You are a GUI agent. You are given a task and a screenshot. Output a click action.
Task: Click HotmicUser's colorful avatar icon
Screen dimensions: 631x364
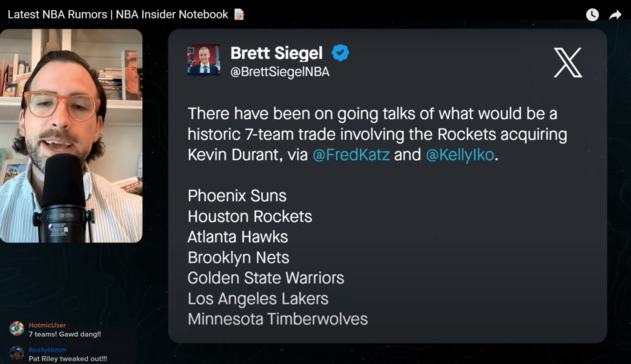[x=17, y=329]
